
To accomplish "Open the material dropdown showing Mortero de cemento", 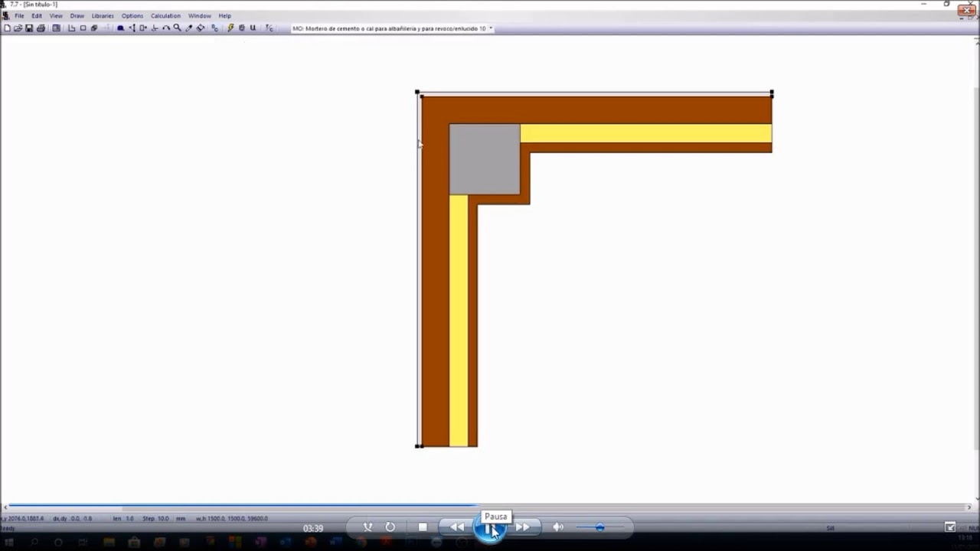I will [392, 28].
